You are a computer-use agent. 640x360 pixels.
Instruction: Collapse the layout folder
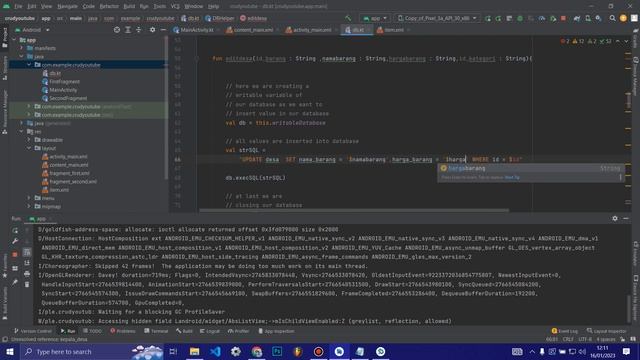[x=29, y=148]
